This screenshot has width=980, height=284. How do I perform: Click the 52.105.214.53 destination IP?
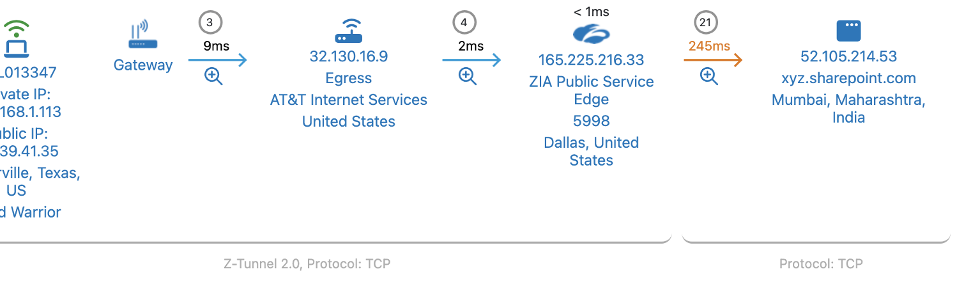[x=848, y=56]
